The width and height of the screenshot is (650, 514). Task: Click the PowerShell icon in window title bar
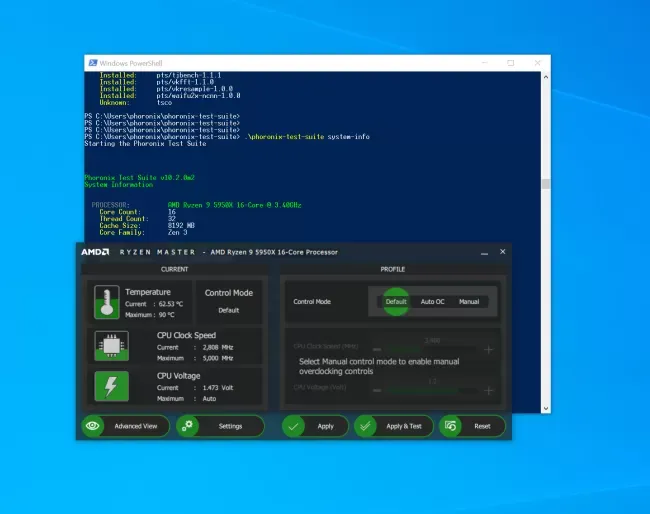93,63
